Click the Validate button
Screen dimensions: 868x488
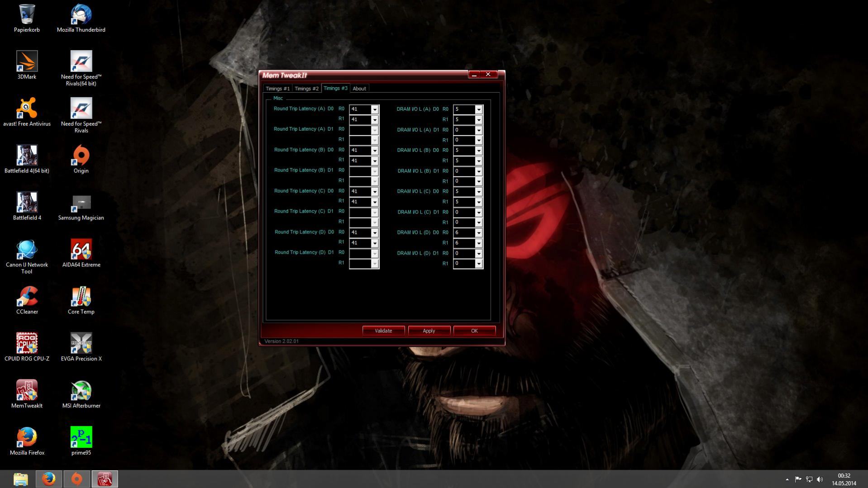[x=383, y=331]
